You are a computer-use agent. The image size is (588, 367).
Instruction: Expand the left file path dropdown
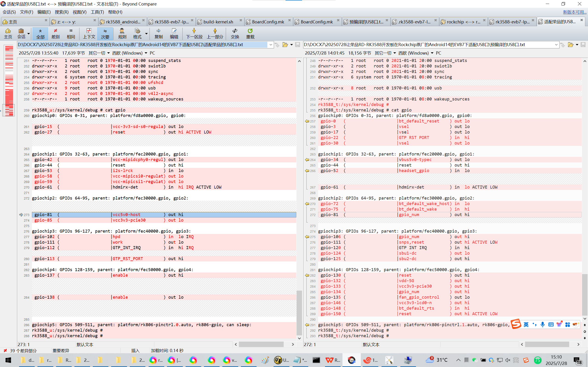point(271,45)
